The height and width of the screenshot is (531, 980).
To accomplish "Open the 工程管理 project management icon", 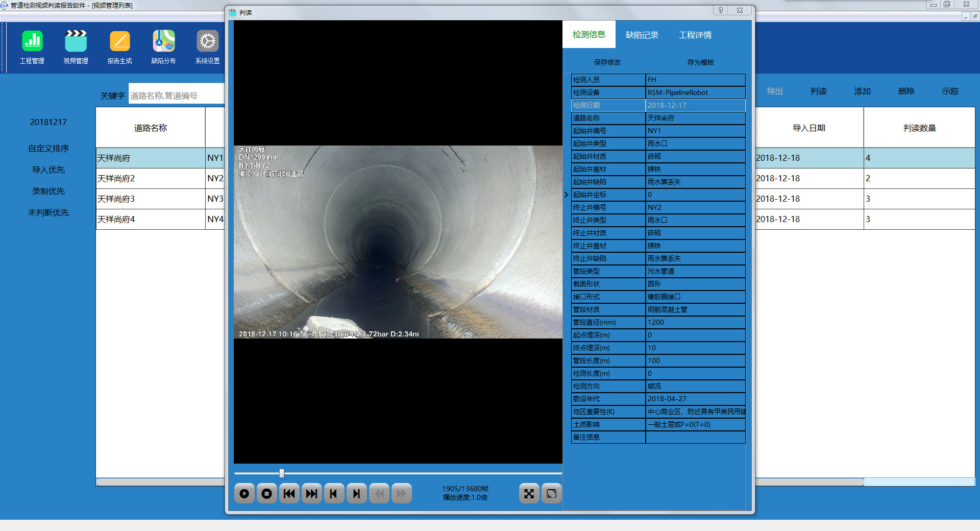I will pyautogui.click(x=32, y=42).
